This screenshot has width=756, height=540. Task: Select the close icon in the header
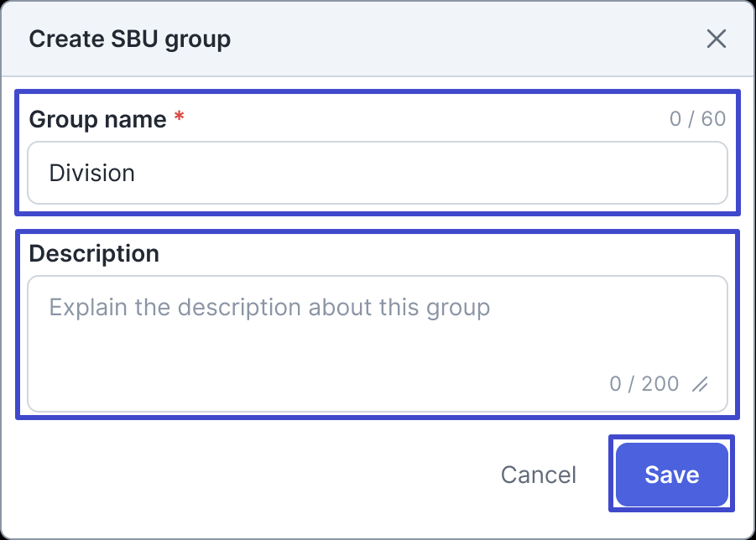717,39
